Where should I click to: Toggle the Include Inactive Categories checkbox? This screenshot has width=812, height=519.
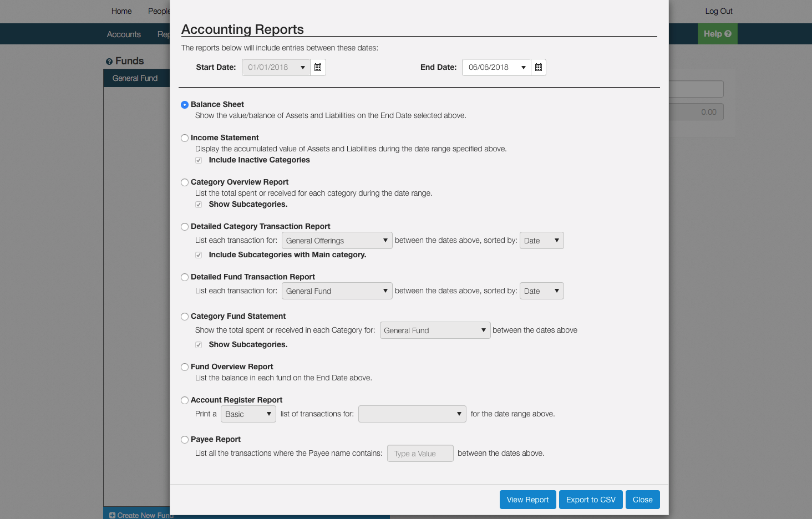tap(199, 160)
